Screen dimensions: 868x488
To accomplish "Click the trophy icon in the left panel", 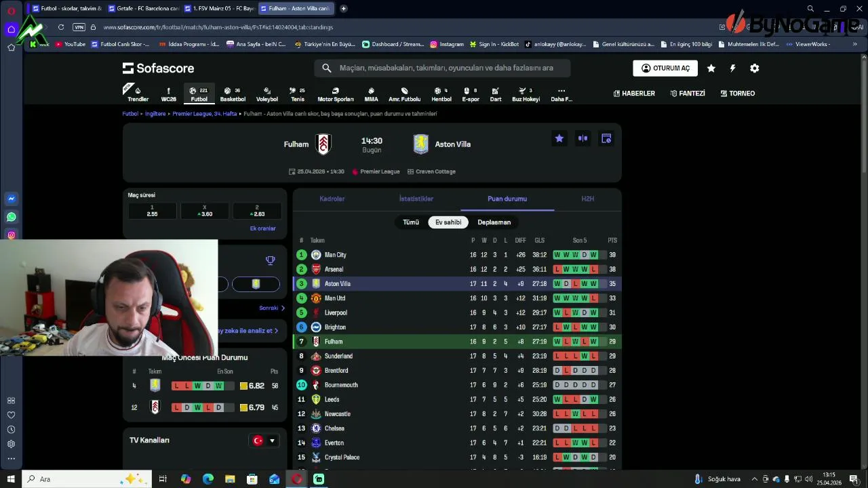I will (x=270, y=260).
